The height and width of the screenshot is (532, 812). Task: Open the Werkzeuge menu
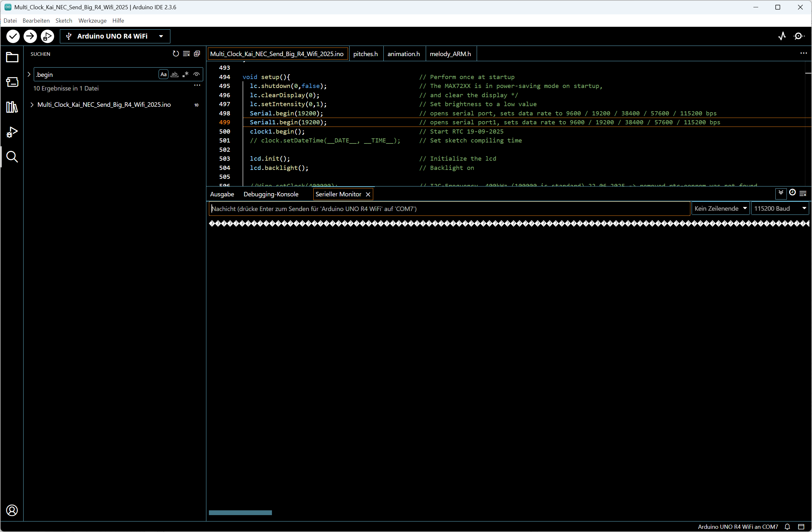[x=92, y=20]
